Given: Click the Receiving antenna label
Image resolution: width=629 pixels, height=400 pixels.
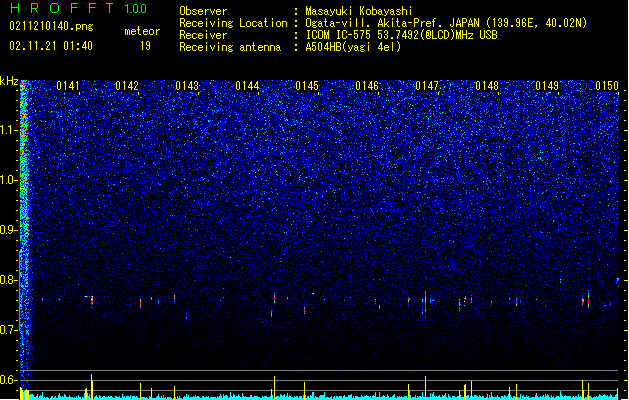Looking at the screenshot, I should [x=230, y=47].
